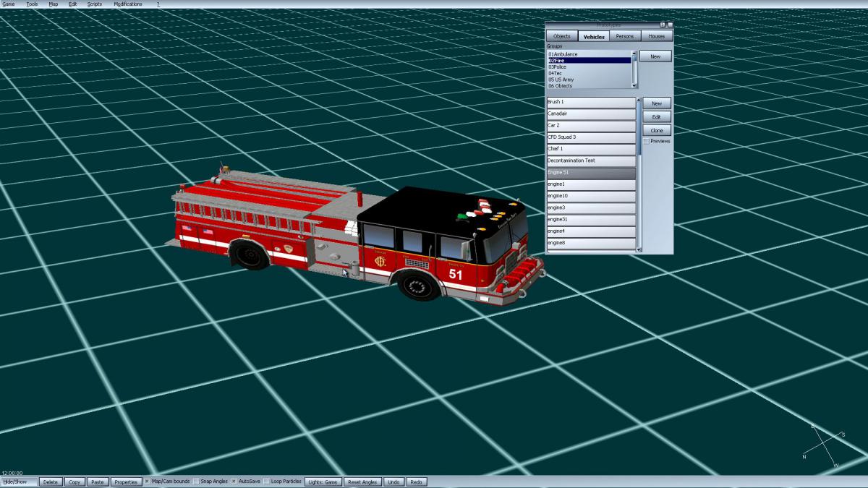This screenshot has height=488, width=868.
Task: Select the Brush 1 prototype
Action: [x=591, y=103]
